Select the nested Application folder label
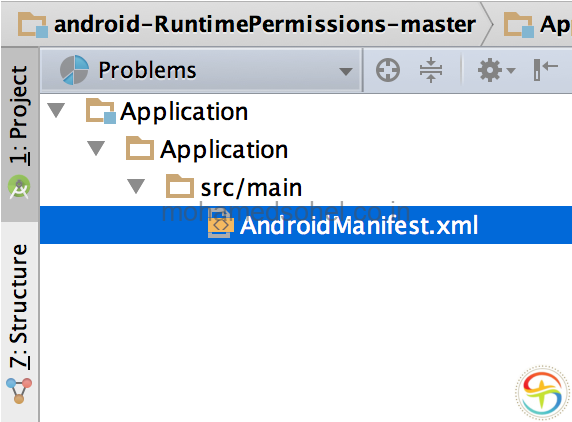Image resolution: width=572 pixels, height=422 pixels. pyautogui.click(x=224, y=150)
